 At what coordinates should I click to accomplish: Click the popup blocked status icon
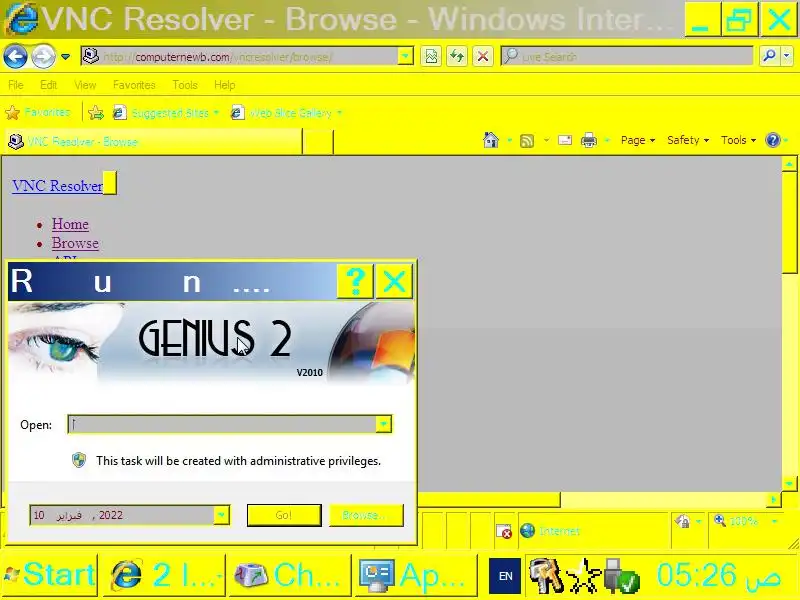504,531
